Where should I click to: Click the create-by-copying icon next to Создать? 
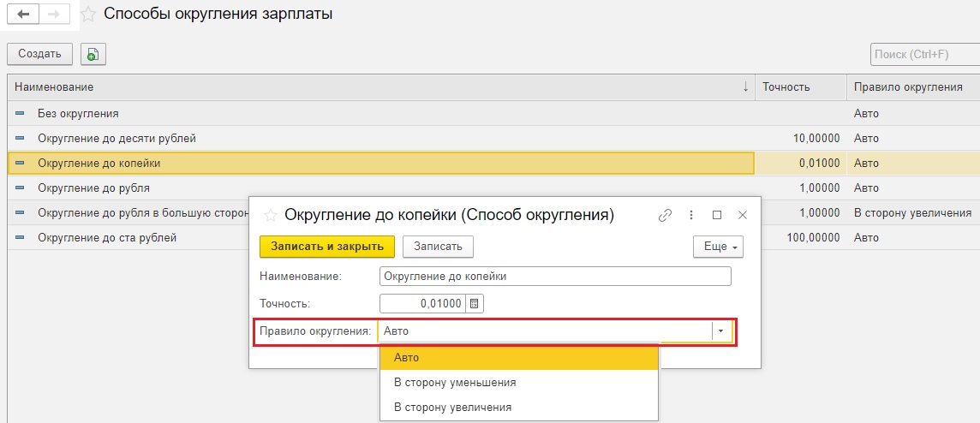93,54
